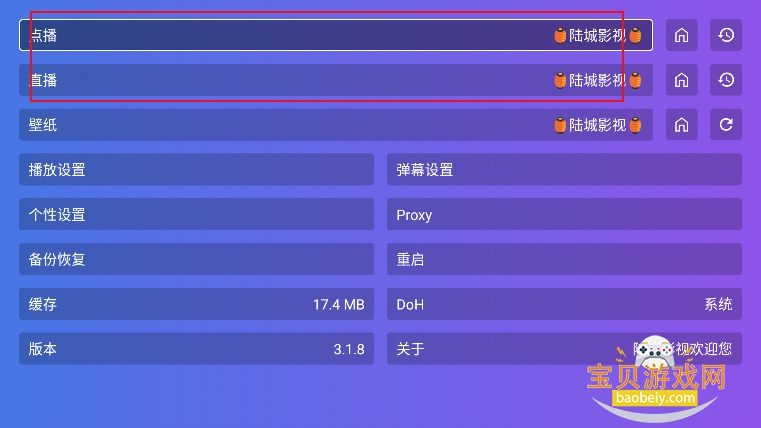761x428 pixels.
Task: Refresh the 壁纸 wallpaper
Action: pyautogui.click(x=726, y=125)
